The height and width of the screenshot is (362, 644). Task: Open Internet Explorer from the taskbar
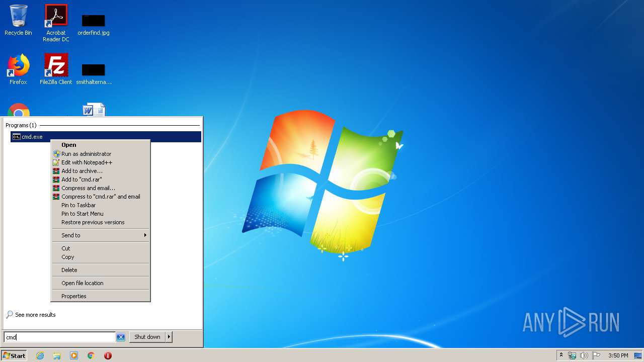click(40, 355)
